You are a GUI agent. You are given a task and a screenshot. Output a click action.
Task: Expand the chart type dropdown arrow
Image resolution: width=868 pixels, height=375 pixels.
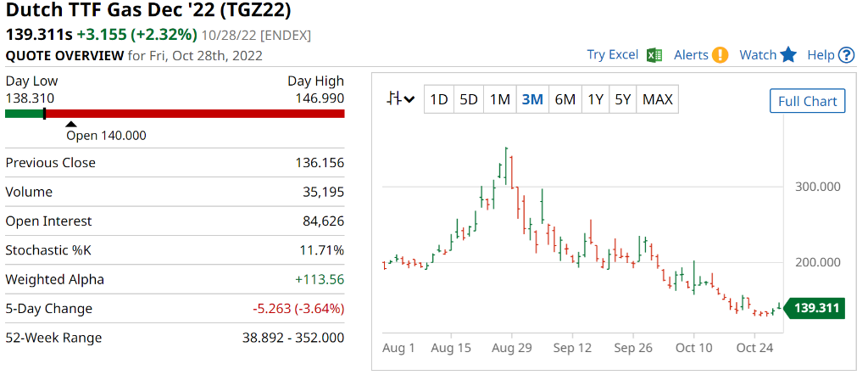point(409,99)
